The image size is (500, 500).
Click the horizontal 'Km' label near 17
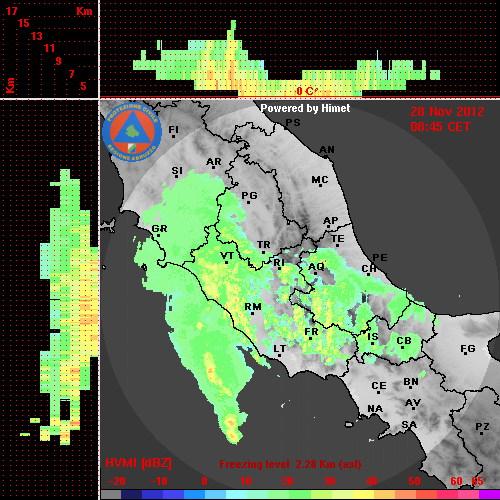click(x=84, y=11)
